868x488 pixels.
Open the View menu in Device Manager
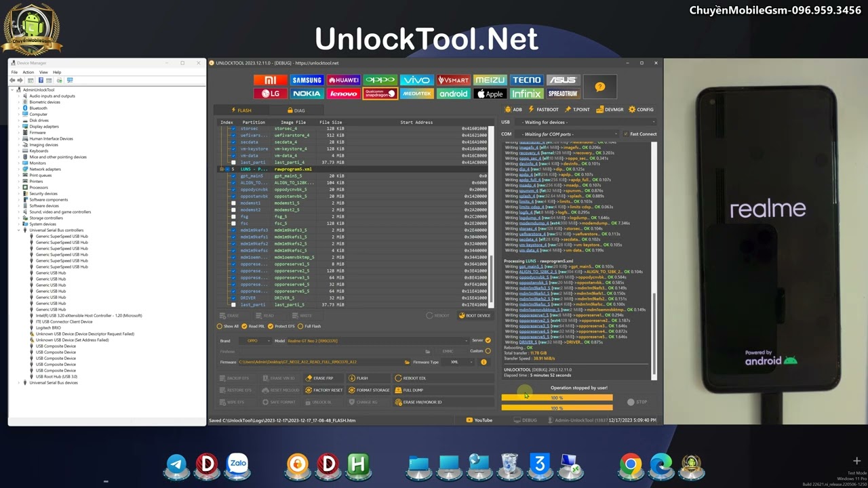pos(43,72)
